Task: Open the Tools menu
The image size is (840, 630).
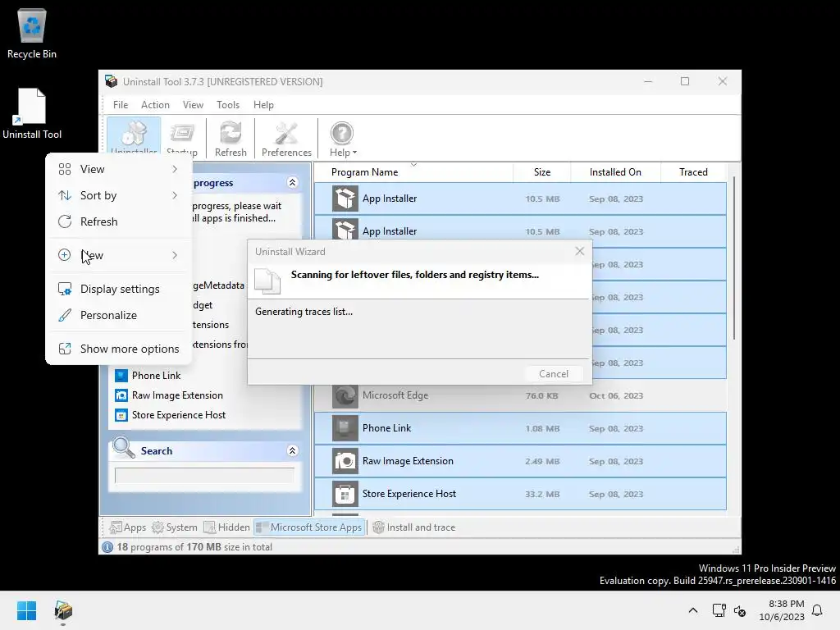Action: [x=228, y=105]
